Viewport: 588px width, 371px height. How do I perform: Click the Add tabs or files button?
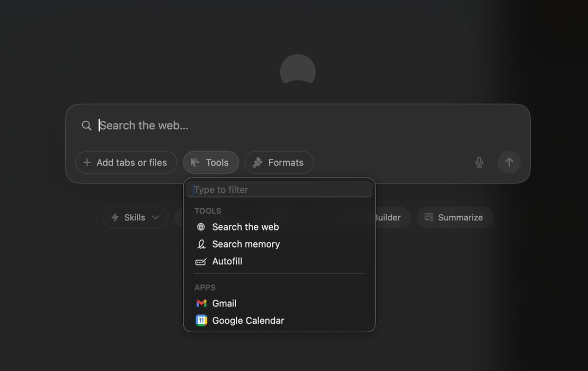coord(126,162)
